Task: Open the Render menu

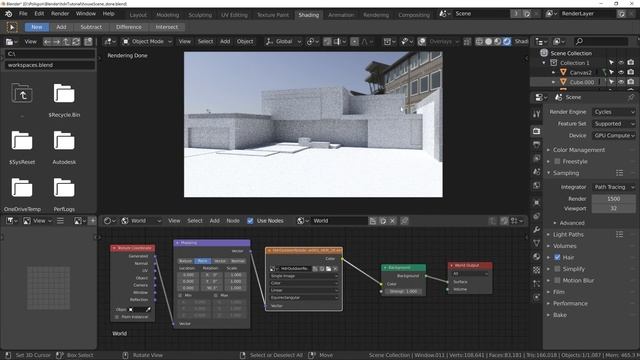Action: [x=60, y=13]
